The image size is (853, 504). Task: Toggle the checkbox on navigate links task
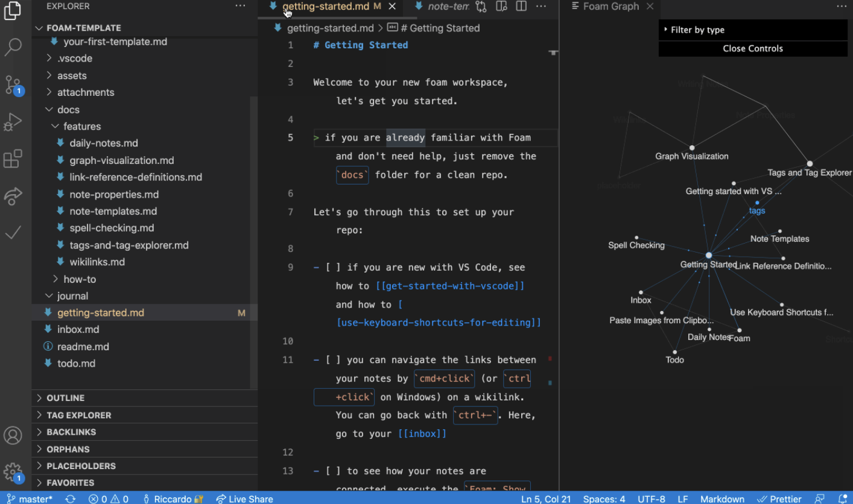pos(332,360)
